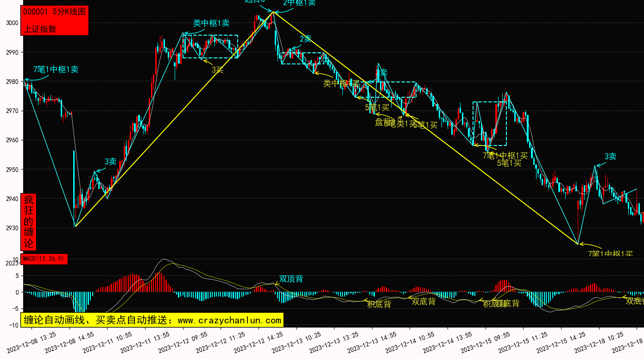Click the "2023-12-15 09:55" time axis label

pyautogui.click(x=486, y=342)
